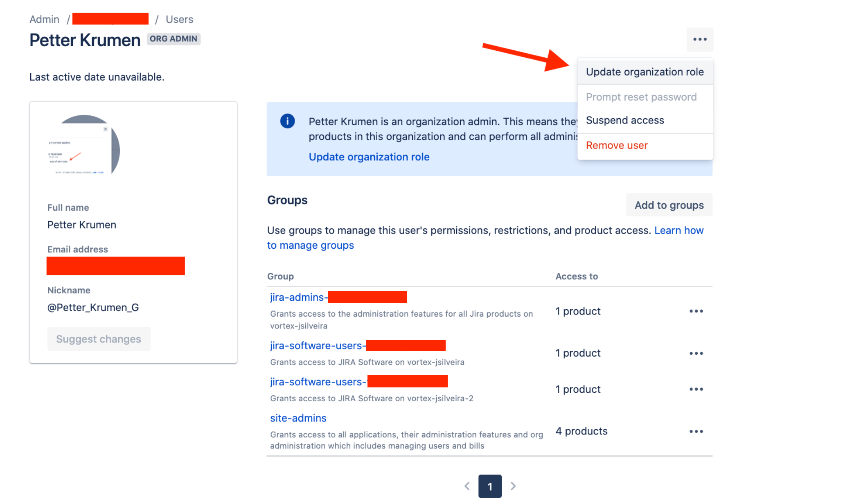Viewport: 852px width, 504px height.
Task: Go to next page using right chevron
Action: [513, 486]
